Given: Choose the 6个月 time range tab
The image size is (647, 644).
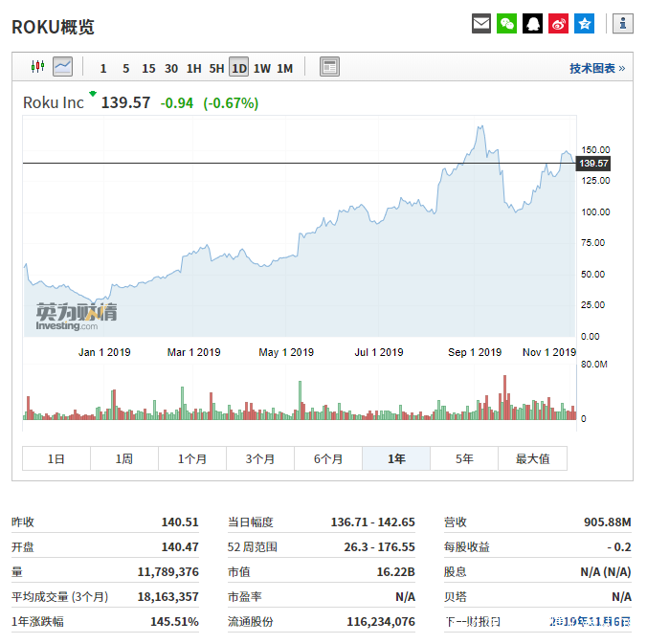Looking at the screenshot, I should coord(328,458).
